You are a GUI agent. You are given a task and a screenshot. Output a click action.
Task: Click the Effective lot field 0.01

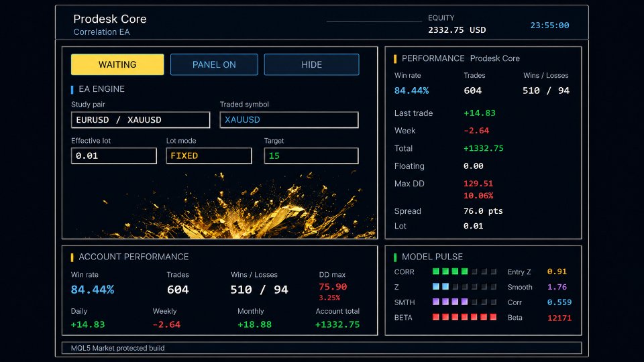pyautogui.click(x=114, y=156)
